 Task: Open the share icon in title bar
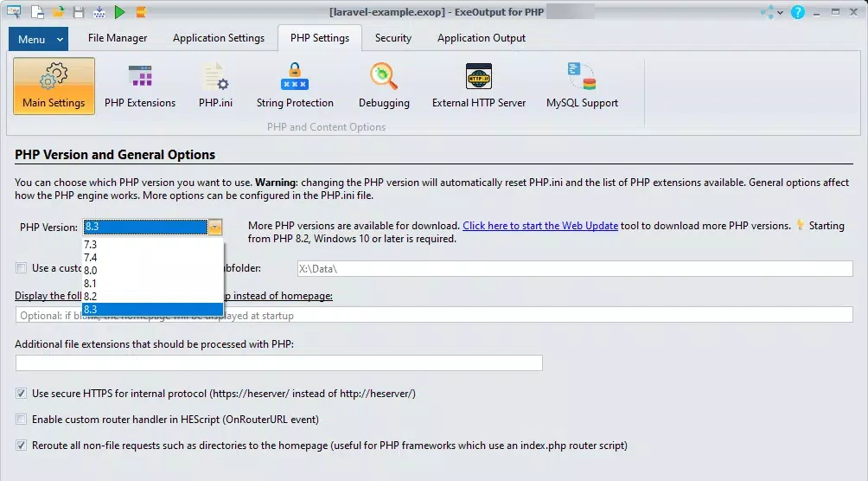(767, 12)
